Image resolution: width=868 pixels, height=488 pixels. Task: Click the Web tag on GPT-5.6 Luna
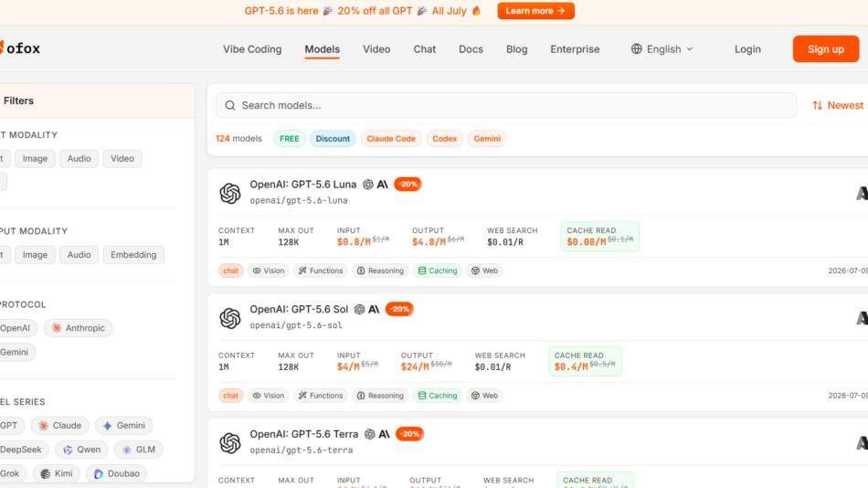tap(484, 271)
